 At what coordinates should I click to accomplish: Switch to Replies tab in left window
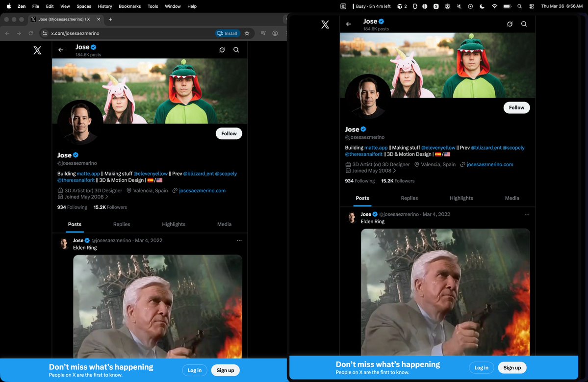point(122,224)
